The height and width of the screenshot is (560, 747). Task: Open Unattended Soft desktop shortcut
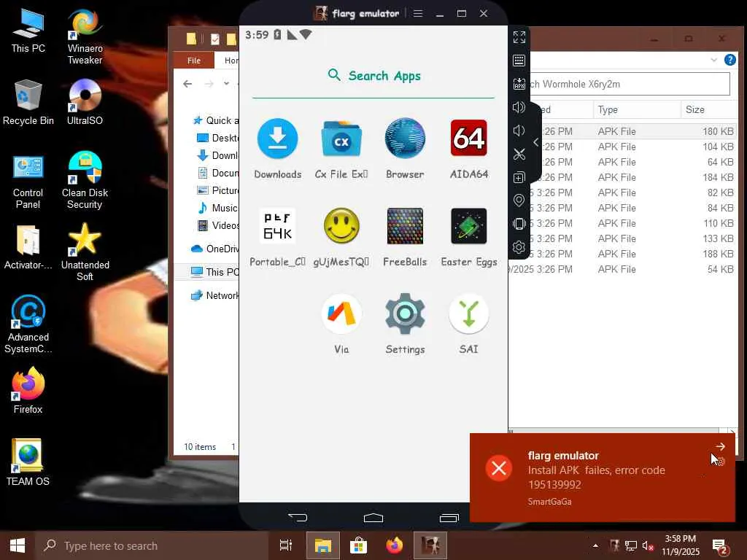(x=85, y=252)
